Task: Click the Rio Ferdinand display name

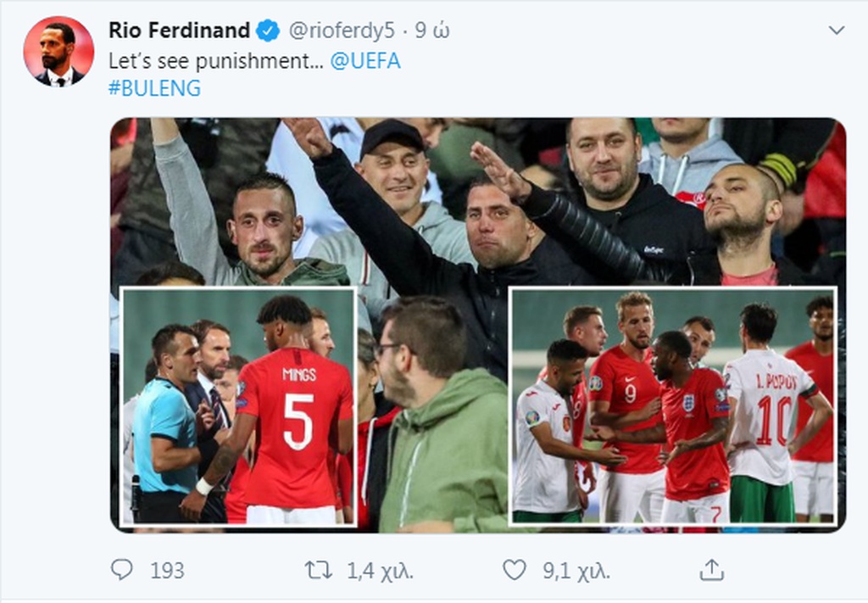Action: click(180, 31)
